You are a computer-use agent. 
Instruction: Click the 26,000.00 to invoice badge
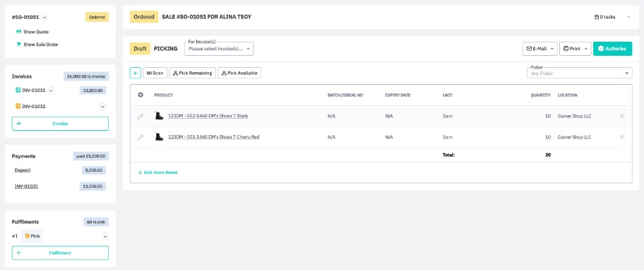coord(86,76)
